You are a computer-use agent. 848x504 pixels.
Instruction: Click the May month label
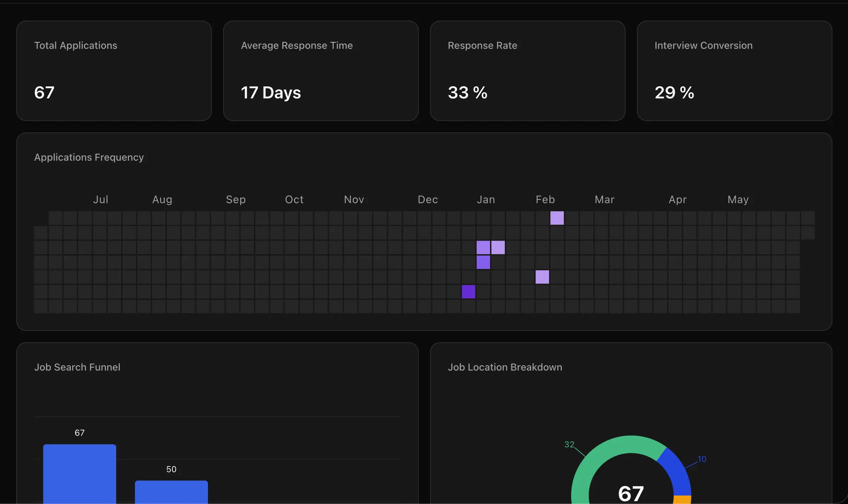738,200
